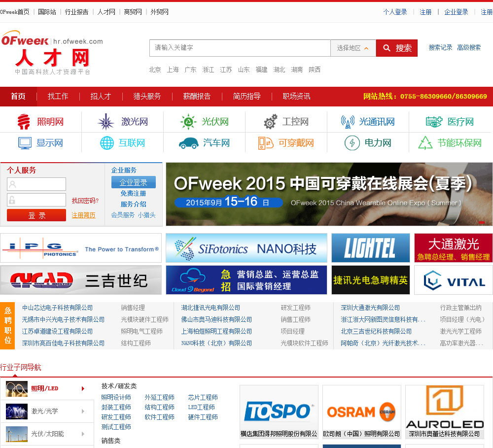Filter by 上海 city link
The height and width of the screenshot is (448, 493).
[x=173, y=69]
